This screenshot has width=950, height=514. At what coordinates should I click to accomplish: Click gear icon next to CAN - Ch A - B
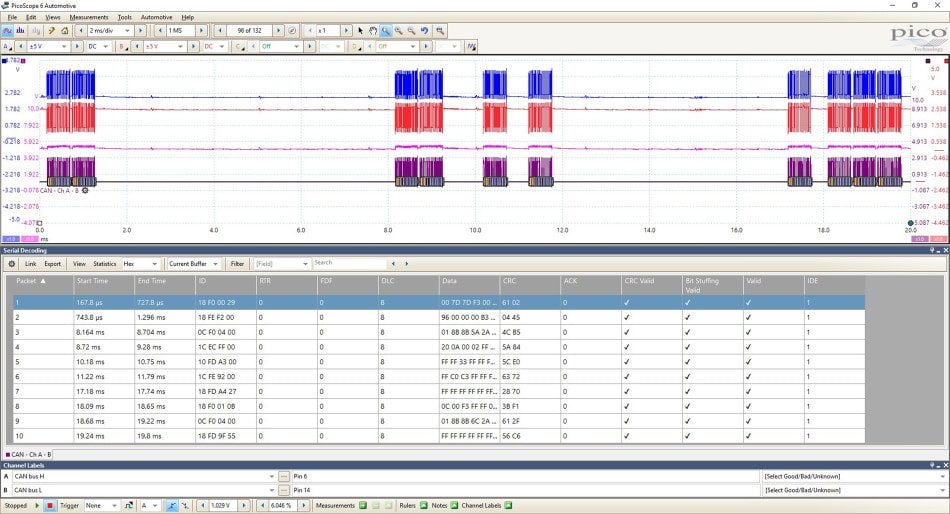[x=85, y=190]
